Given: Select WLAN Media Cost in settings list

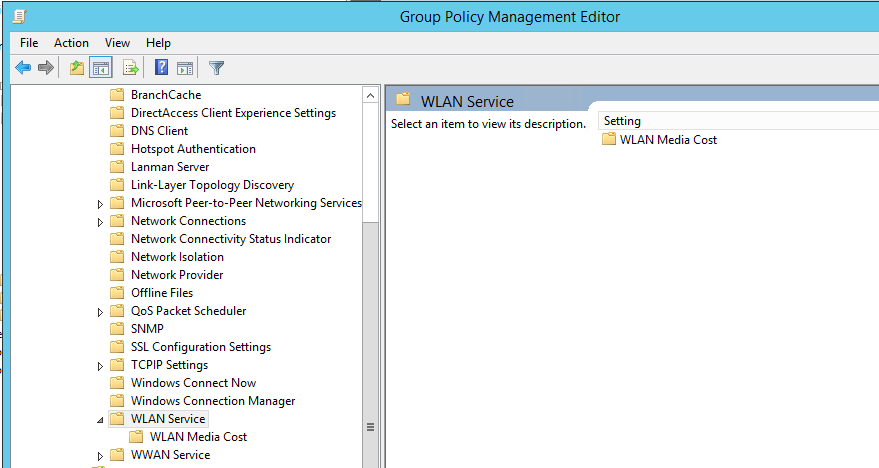Looking at the screenshot, I should 668,140.
